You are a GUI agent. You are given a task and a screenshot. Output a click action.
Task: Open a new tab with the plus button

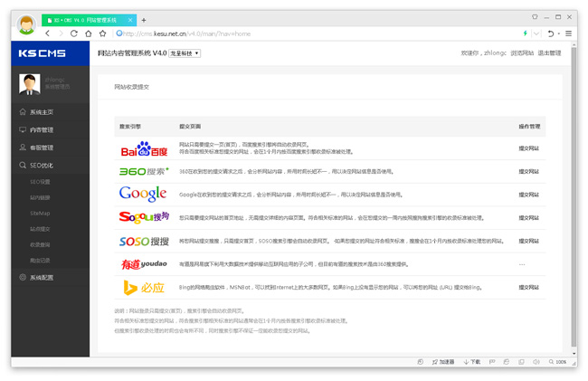(144, 20)
